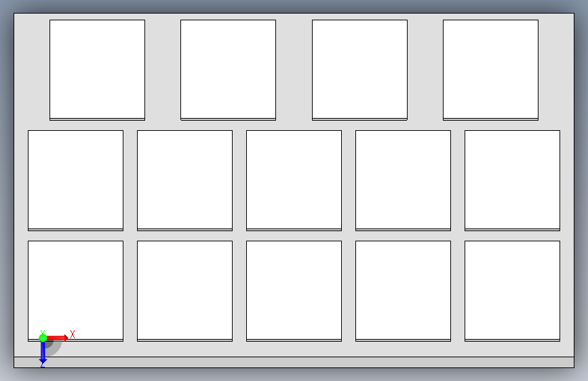
Task: Pick fourth square of the bottom row
Action: (403, 291)
